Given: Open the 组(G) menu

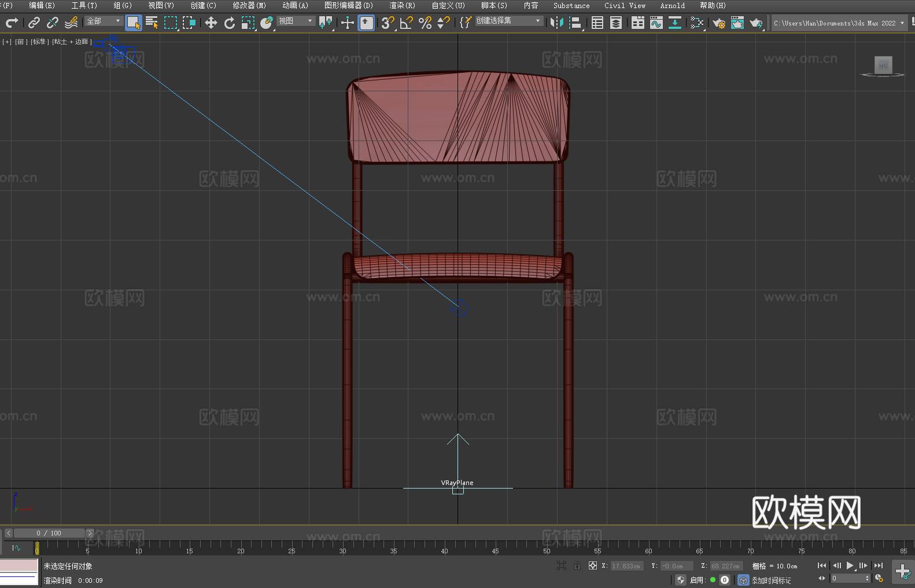Looking at the screenshot, I should pyautogui.click(x=123, y=5).
